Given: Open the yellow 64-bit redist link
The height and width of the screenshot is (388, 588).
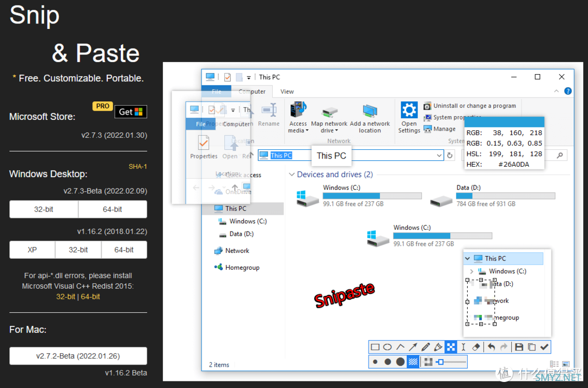Looking at the screenshot, I should coord(90,297).
